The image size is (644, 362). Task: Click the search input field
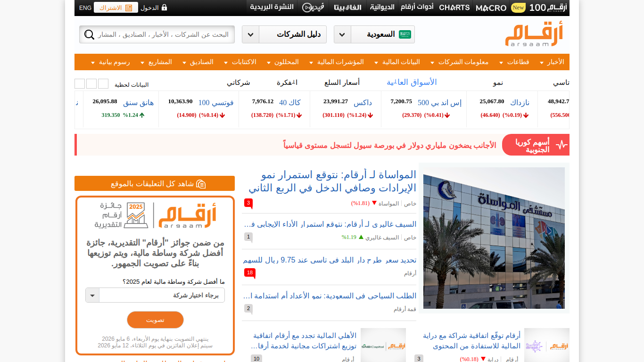point(163,34)
